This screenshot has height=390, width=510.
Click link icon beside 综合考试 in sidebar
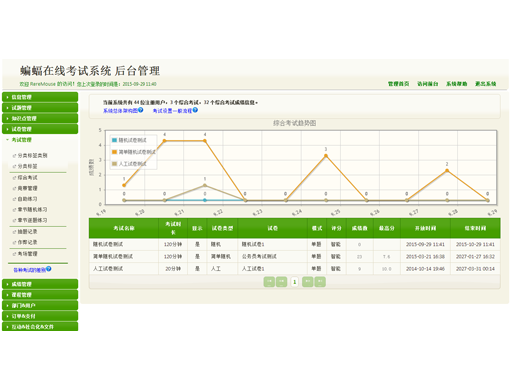[14, 178]
